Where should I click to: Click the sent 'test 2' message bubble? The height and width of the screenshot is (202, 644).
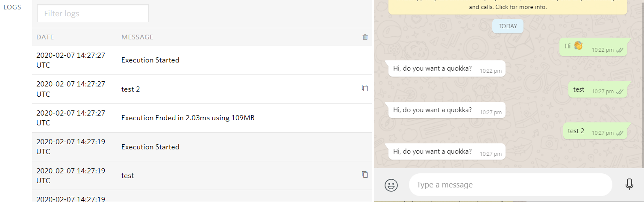(x=596, y=131)
